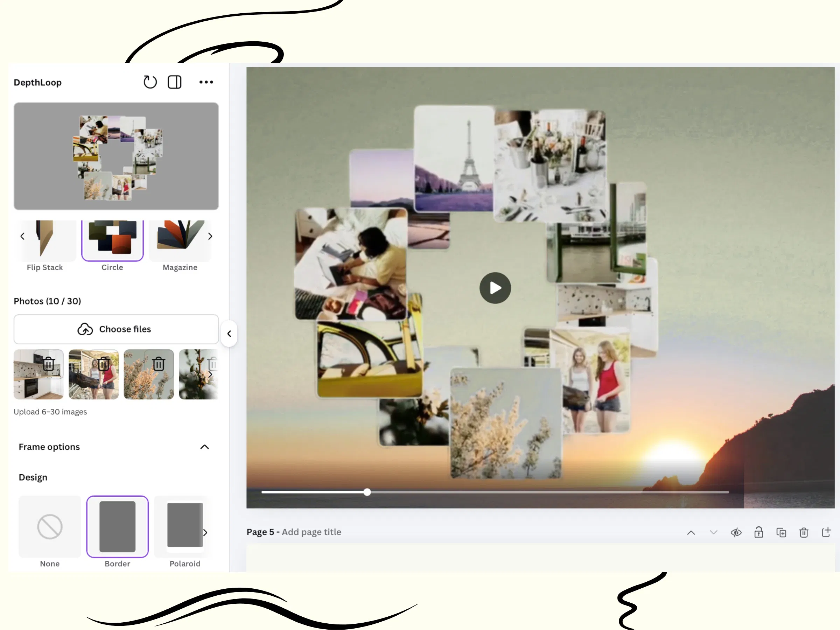Click the Photos (10 / 30) label
This screenshot has height=630, width=840.
click(x=48, y=301)
